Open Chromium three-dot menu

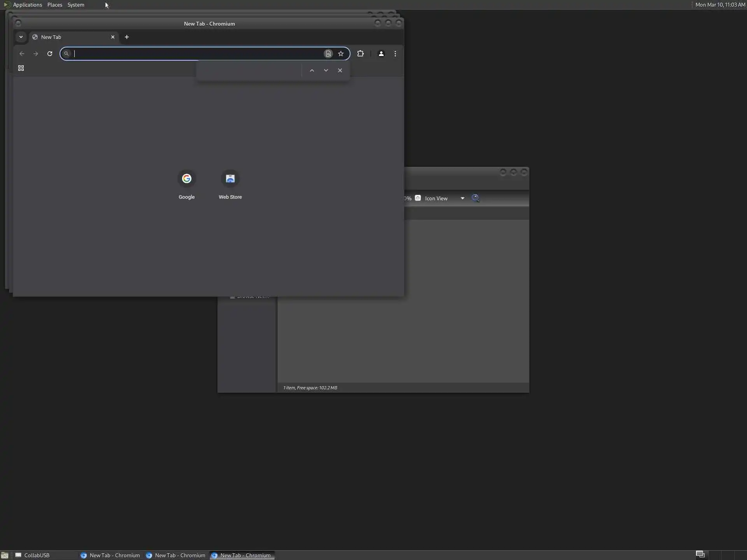pyautogui.click(x=395, y=54)
